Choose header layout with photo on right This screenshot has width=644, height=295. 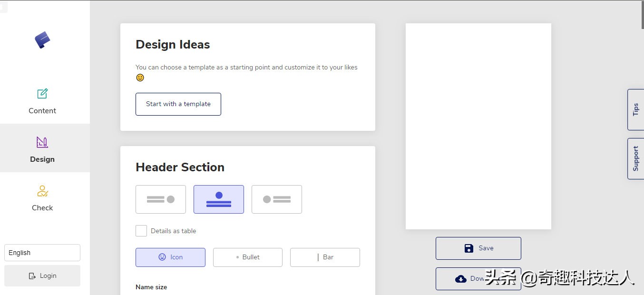[161, 199]
